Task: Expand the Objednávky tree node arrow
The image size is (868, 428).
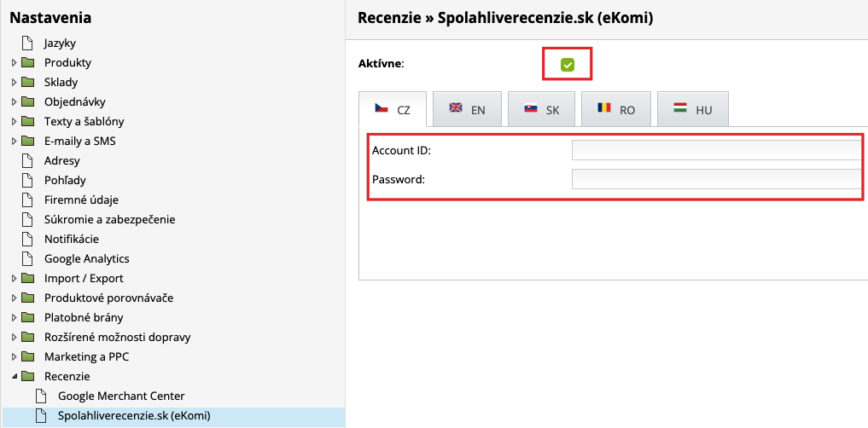Action: coord(15,102)
